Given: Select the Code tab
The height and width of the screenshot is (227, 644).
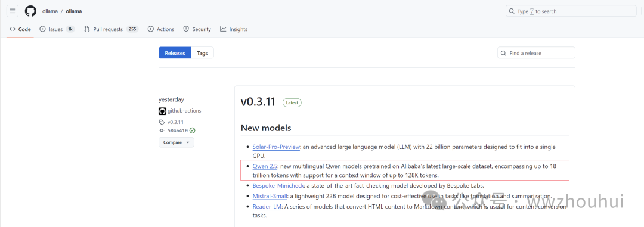Looking at the screenshot, I should pos(20,29).
